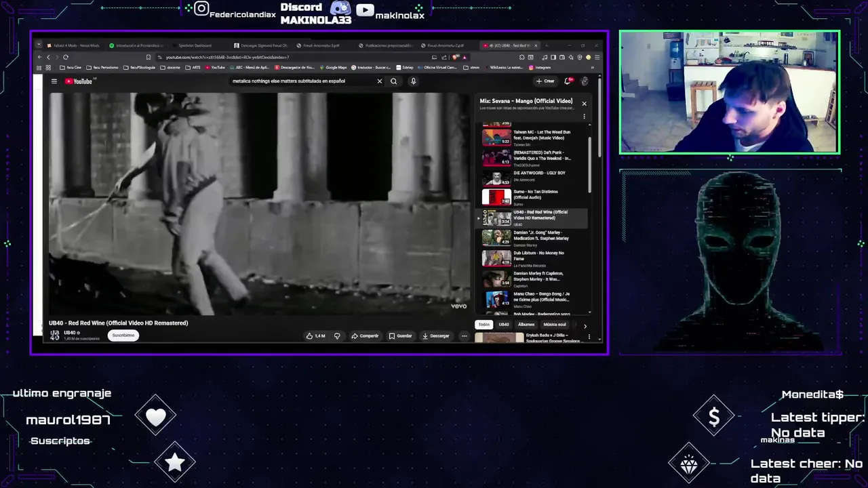
Task: Open the YouTube bookmark in bookmarks bar
Action: point(215,68)
